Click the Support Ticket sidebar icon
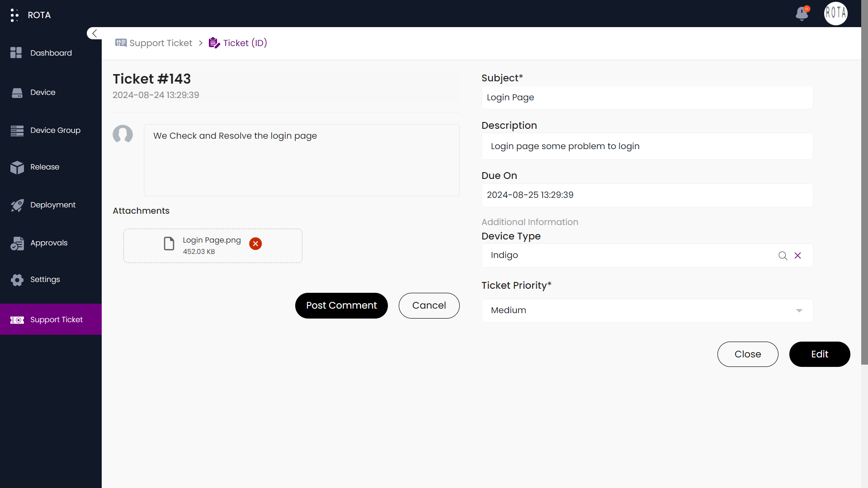The width and height of the screenshot is (868, 488). pyautogui.click(x=17, y=320)
